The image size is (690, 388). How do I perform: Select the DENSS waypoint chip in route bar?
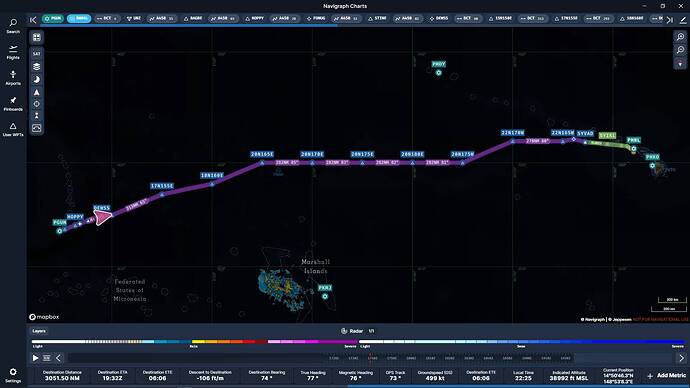point(439,18)
